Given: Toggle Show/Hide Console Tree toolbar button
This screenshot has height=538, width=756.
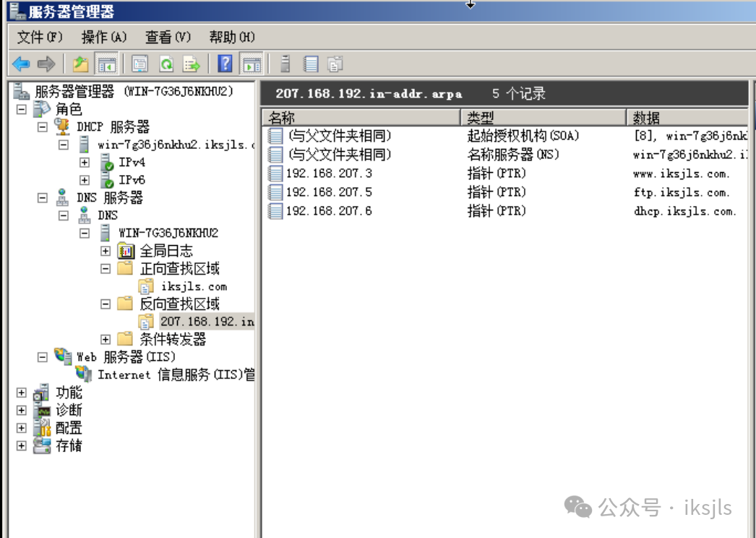Looking at the screenshot, I should coord(106,64).
